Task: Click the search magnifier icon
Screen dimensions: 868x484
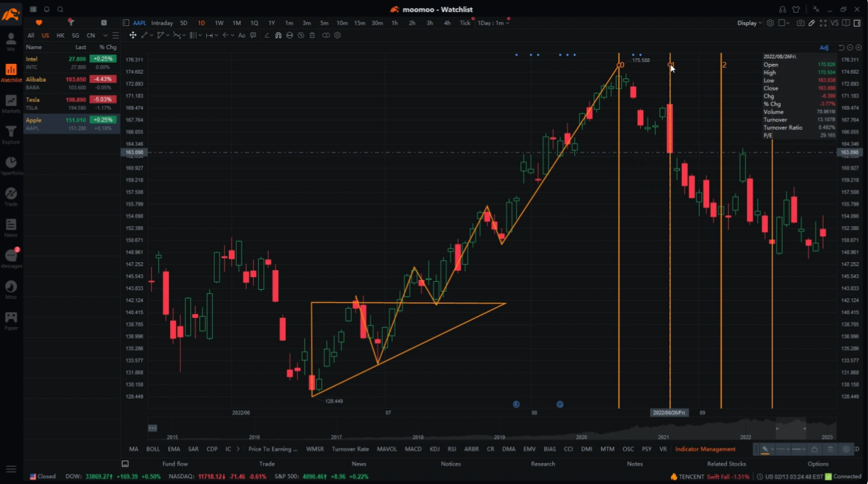Action: click(60, 9)
